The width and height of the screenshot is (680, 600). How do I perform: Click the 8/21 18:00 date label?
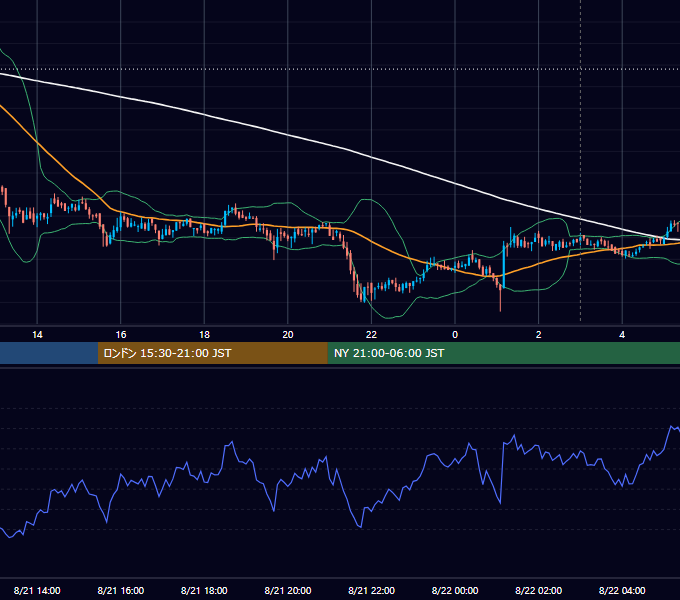click(204, 590)
